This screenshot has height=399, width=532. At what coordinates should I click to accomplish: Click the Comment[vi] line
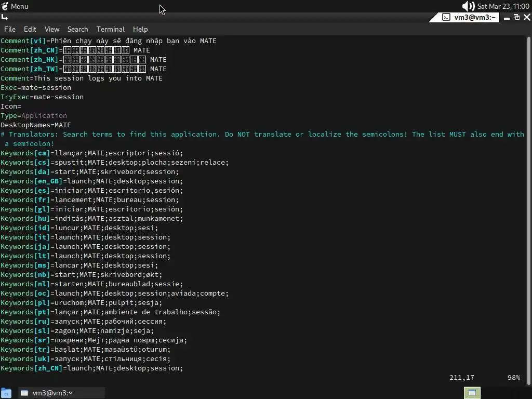click(x=109, y=41)
